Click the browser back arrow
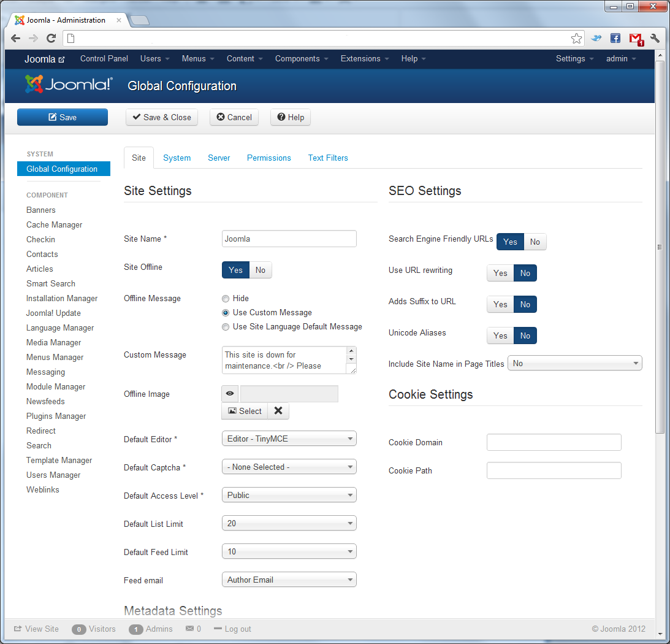This screenshot has height=644, width=670. click(x=16, y=39)
